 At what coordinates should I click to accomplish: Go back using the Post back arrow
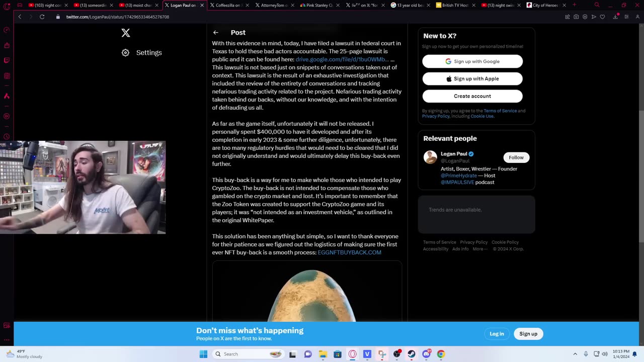[x=216, y=33]
